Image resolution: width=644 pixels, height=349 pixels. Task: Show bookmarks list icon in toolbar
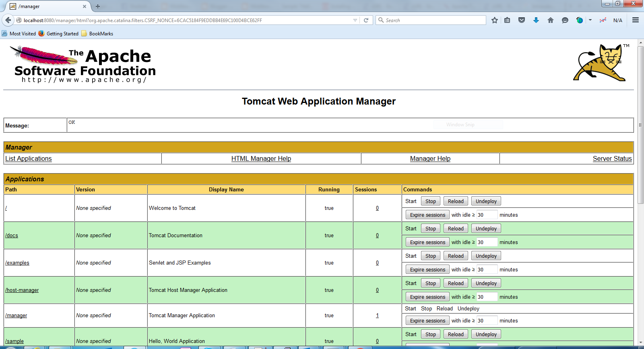507,20
